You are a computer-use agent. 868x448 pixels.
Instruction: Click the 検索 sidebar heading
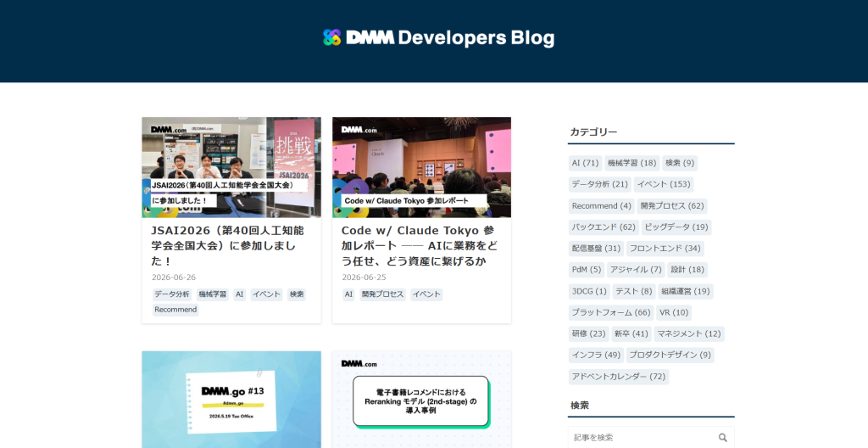(x=580, y=406)
